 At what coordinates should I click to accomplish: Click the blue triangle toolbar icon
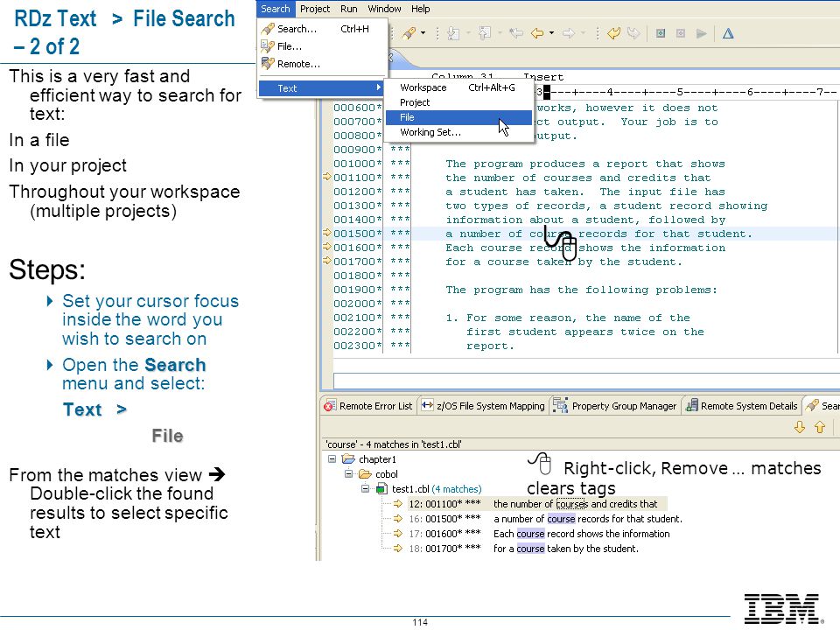coord(728,33)
